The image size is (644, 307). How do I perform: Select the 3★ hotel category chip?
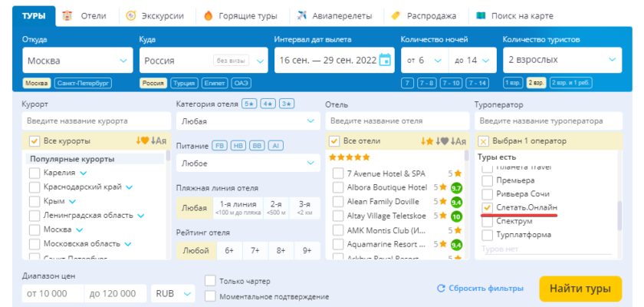tap(287, 104)
